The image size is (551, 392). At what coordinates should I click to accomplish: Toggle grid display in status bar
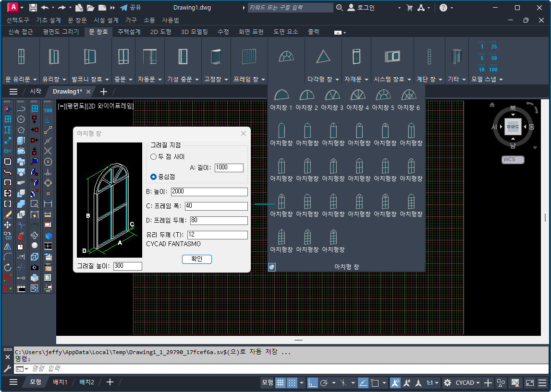280,382
